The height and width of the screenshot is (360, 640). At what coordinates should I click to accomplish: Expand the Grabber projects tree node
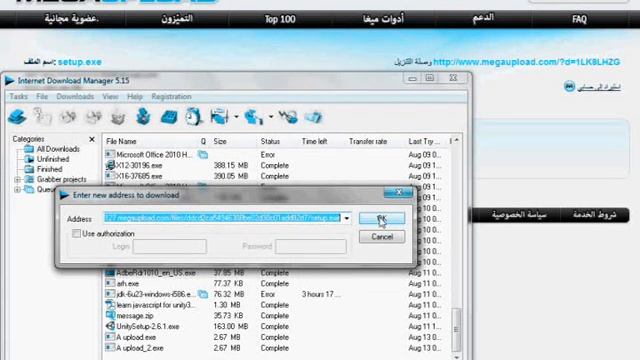tap(17, 180)
